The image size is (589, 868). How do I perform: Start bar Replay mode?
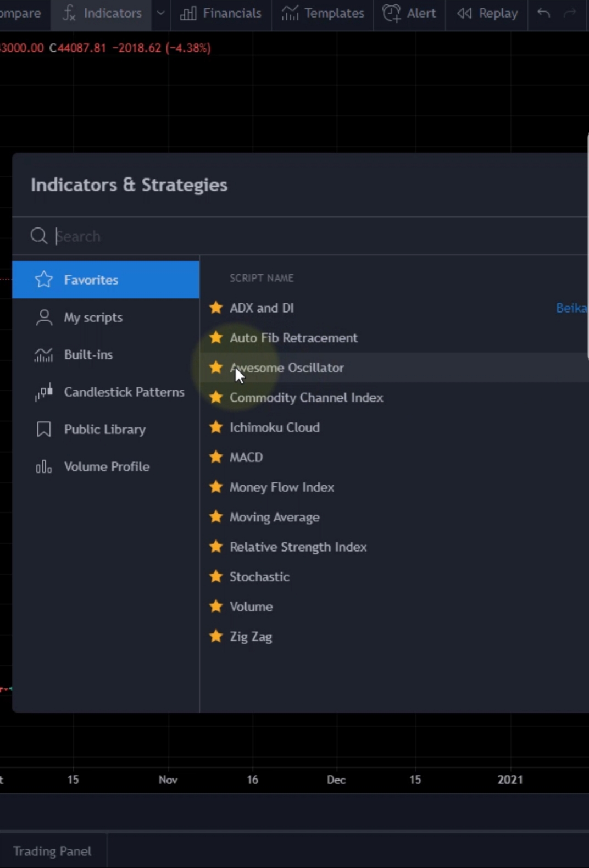click(487, 13)
